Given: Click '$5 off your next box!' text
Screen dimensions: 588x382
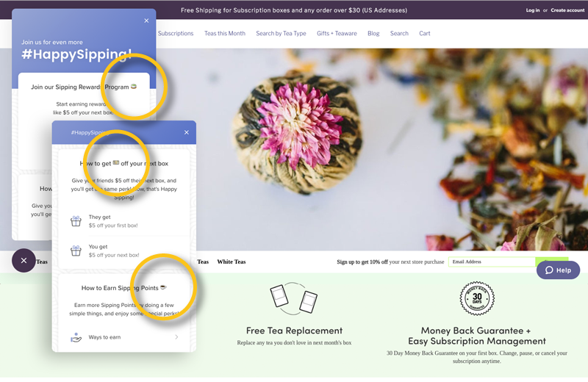Looking at the screenshot, I should (x=114, y=255).
